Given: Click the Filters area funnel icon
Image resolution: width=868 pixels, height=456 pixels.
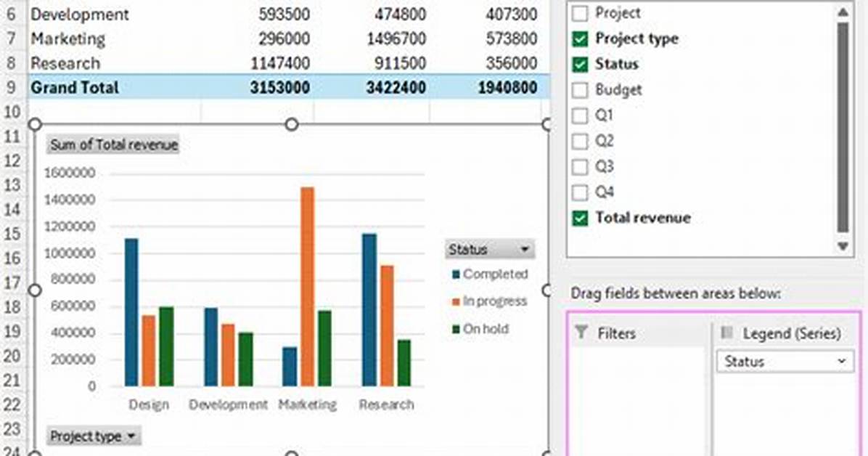Looking at the screenshot, I should click(581, 333).
